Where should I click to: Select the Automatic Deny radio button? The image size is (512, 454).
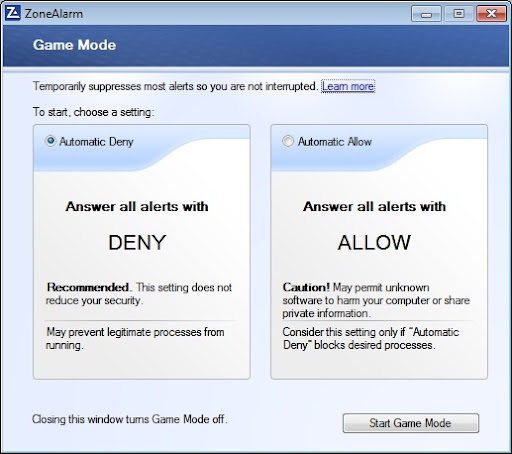click(50, 141)
